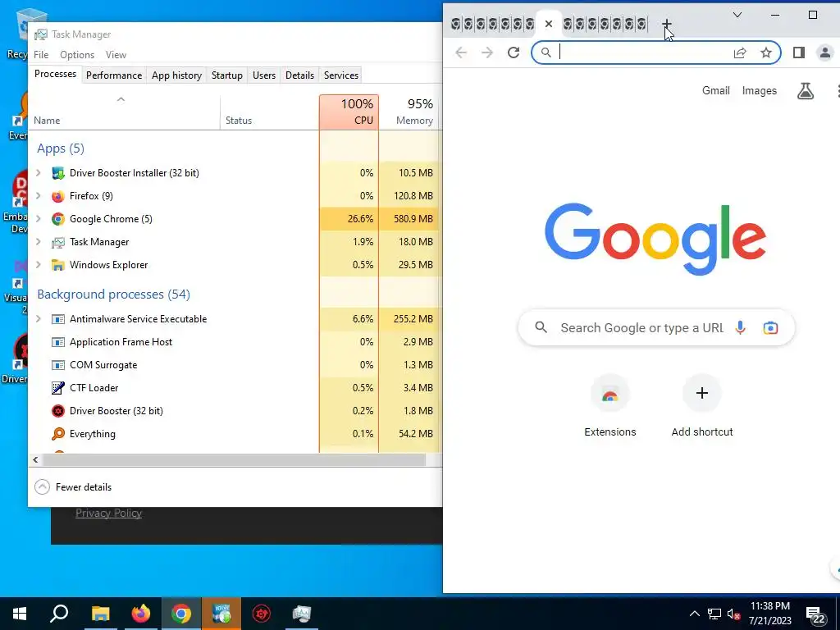Viewport: 840px width, 630px height.
Task: Open the notification center icon
Action: 816,615
